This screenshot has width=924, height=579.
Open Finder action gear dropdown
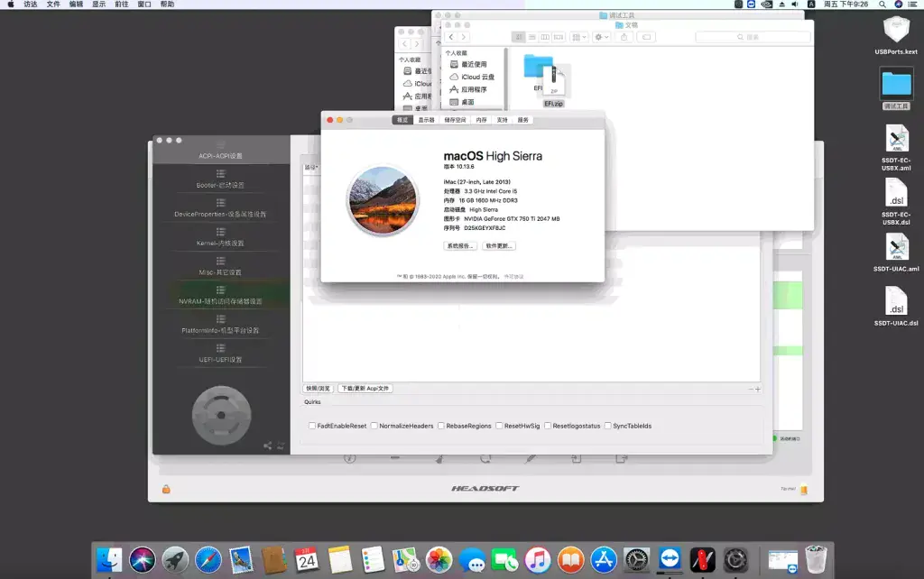pyautogui.click(x=601, y=36)
